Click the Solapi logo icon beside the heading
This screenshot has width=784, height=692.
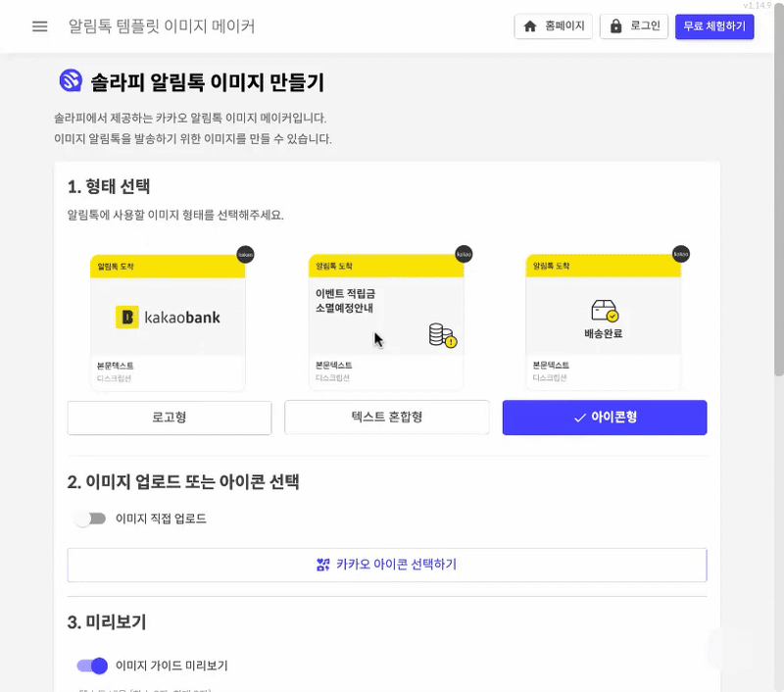[71, 80]
